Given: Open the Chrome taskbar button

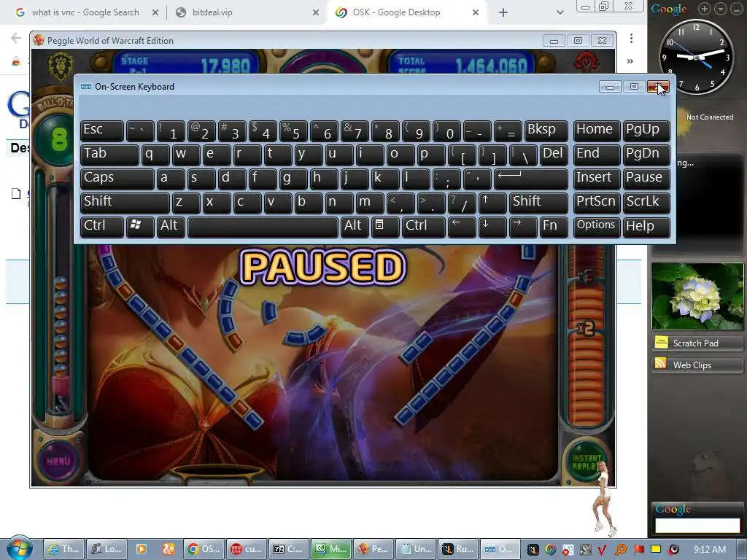Looking at the screenshot, I should point(204,549).
